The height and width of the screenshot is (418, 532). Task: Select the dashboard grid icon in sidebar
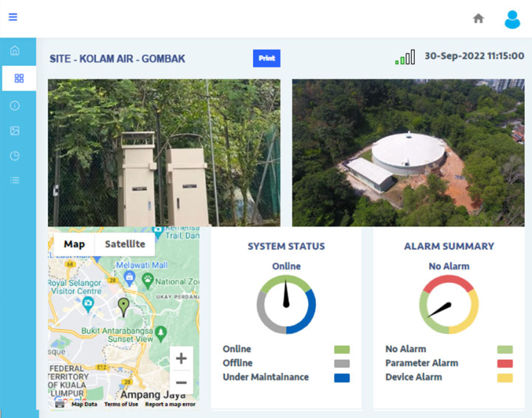[x=19, y=78]
